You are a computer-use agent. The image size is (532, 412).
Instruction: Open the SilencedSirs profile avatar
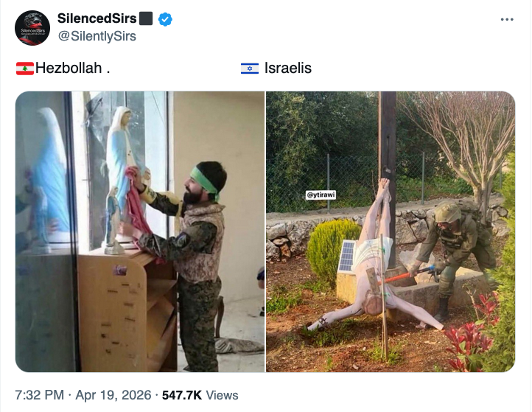pos(32,28)
